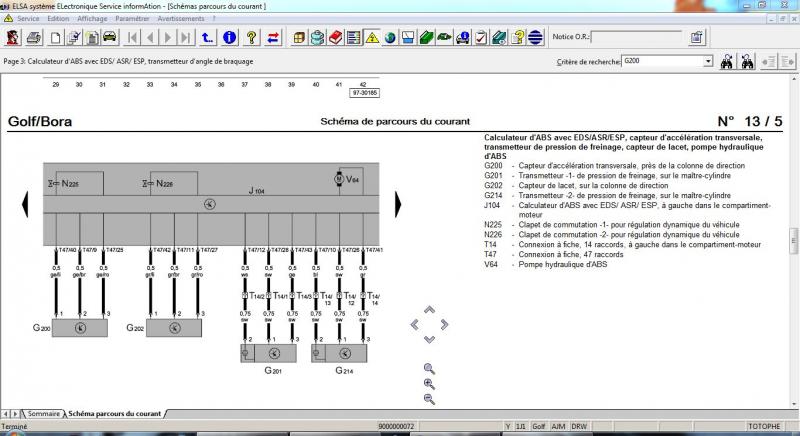Viewport: 800px width, 436px height.
Task: Open the Affichage menu
Action: point(92,18)
